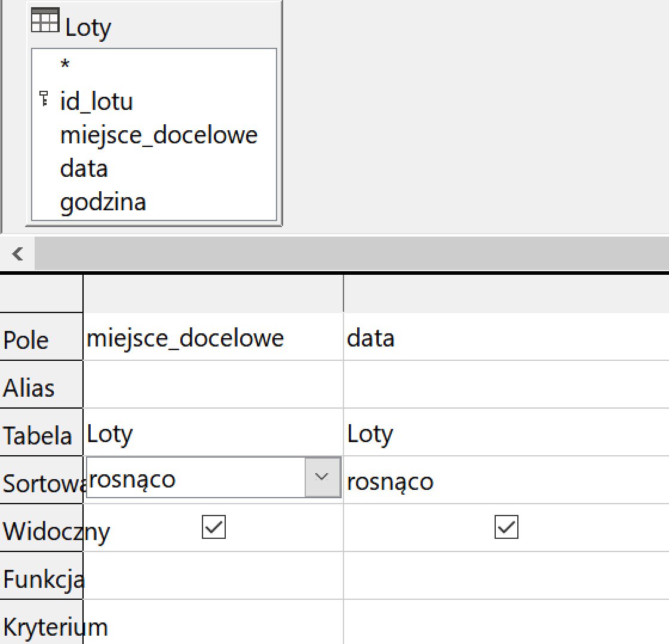Select id_lotu field in Loty table

pyautogui.click(x=96, y=102)
